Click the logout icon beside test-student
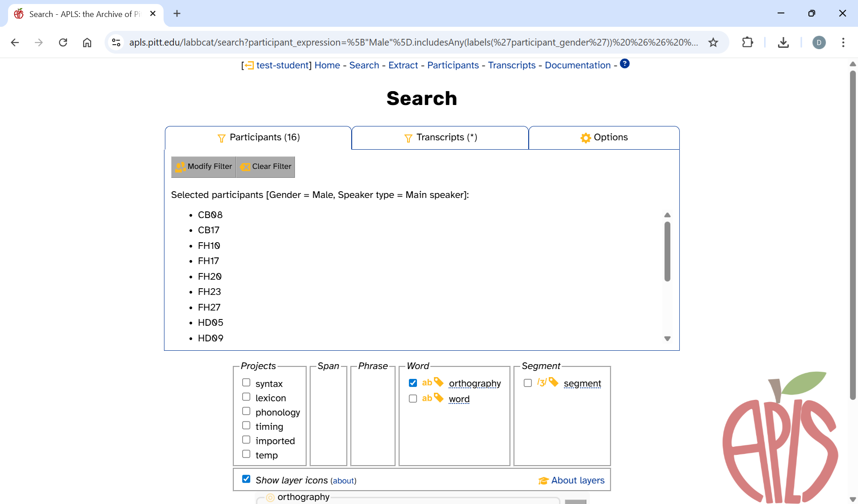 249,66
